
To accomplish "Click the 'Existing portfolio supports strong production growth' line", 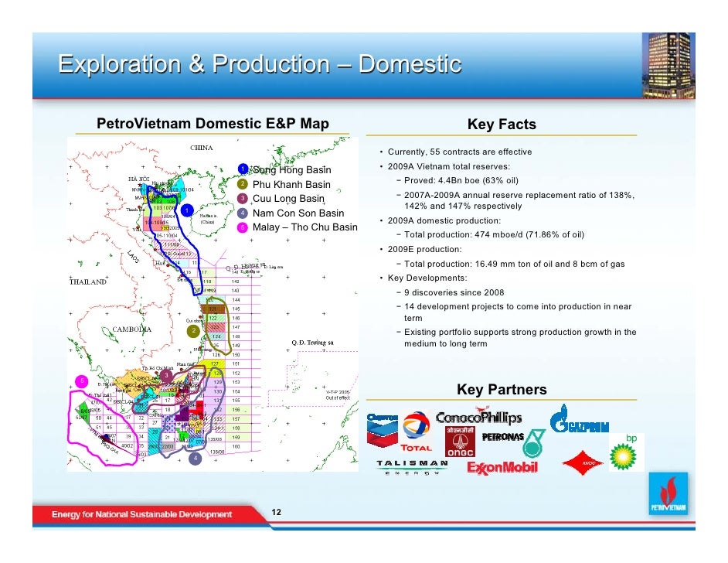I will click(x=520, y=338).
